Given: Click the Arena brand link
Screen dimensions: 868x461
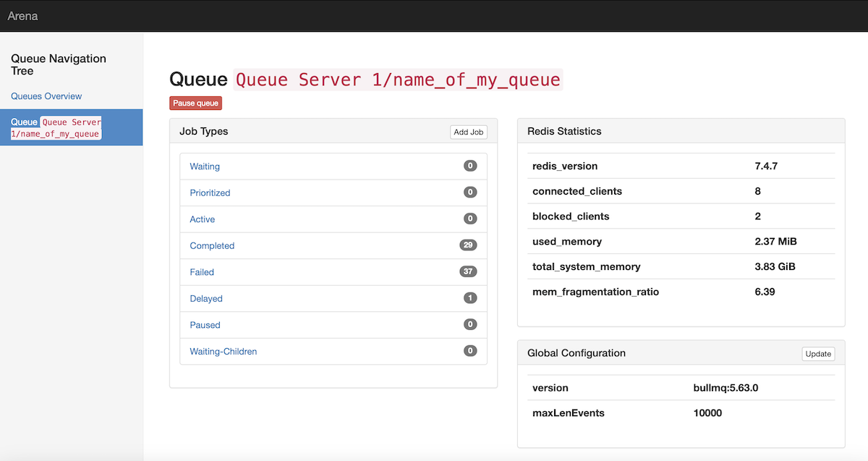Looking at the screenshot, I should point(22,15).
